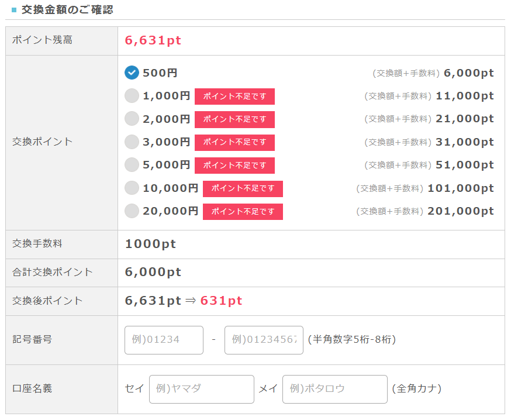The width and height of the screenshot is (511, 420).
Task: Click ポイント不足です badge beside 2,000円
Action: (x=234, y=119)
